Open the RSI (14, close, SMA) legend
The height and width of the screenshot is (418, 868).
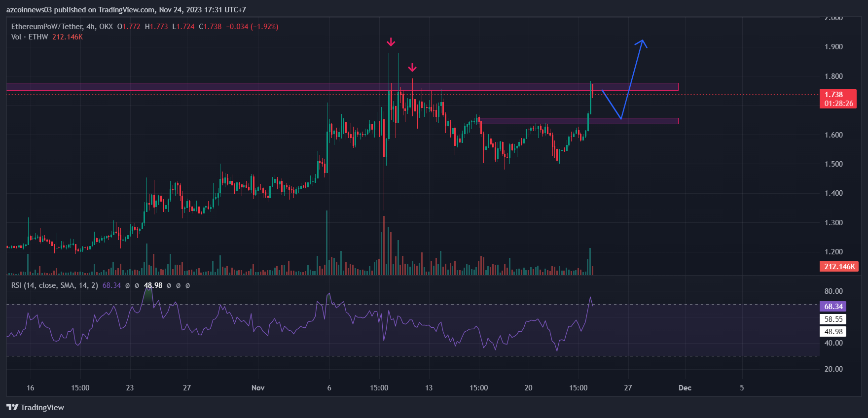[x=54, y=285]
